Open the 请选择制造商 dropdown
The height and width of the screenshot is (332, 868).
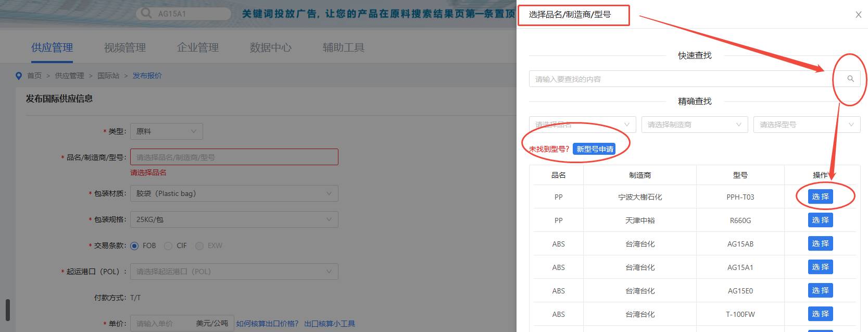[x=695, y=125]
